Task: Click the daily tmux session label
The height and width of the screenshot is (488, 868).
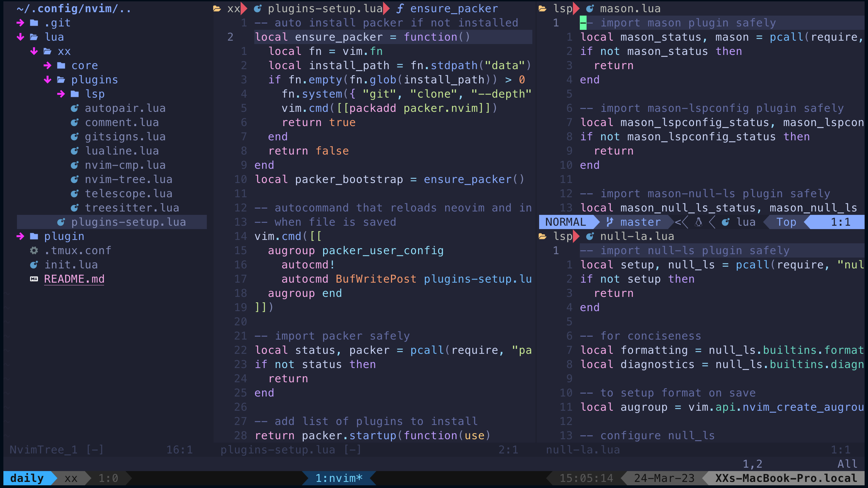Action: (27, 478)
